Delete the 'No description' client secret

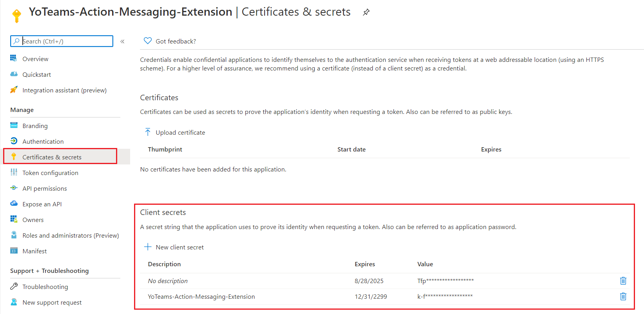tap(623, 281)
